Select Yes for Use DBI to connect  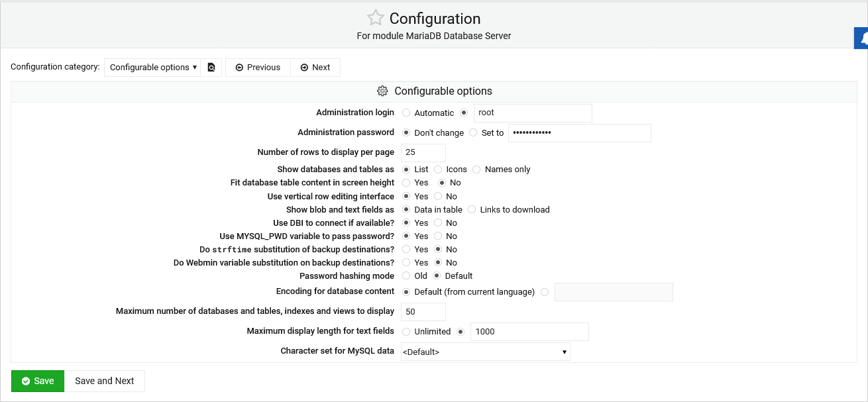[406, 223]
